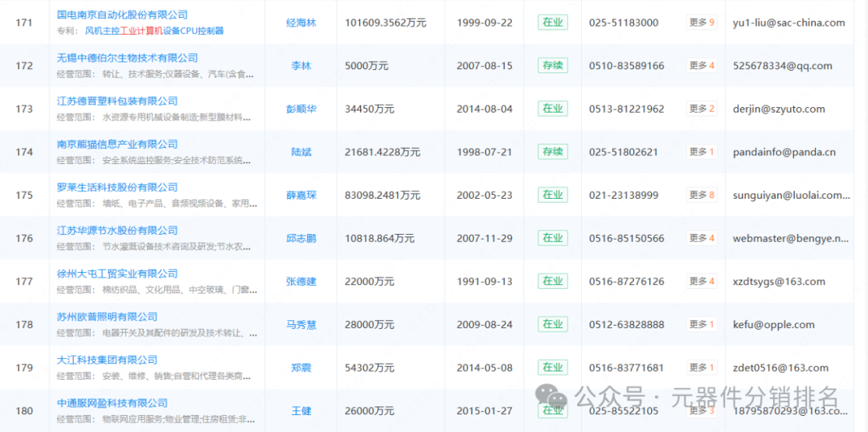Click 在业 status tag in row 171

pos(552,23)
